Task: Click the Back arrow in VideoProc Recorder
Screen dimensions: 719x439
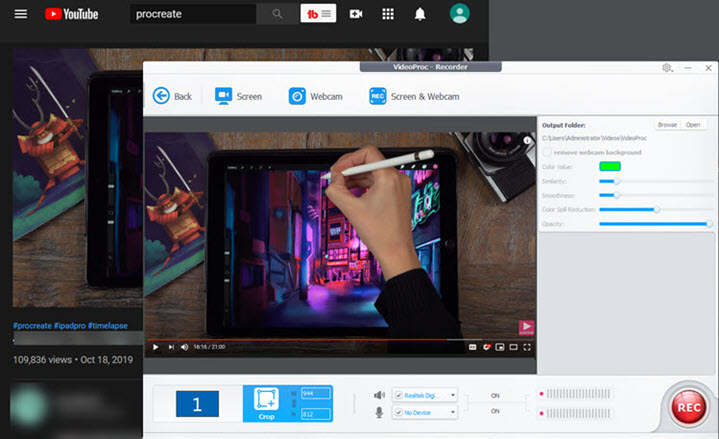Action: 161,96
